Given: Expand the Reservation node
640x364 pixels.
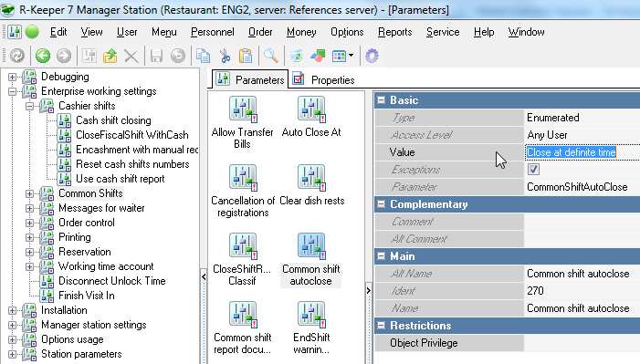Looking at the screenshot, I should pos(29,252).
